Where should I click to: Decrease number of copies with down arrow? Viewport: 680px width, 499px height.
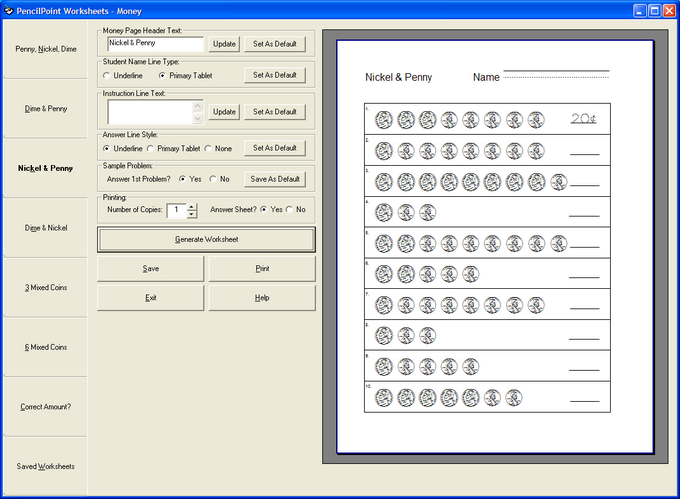(192, 215)
